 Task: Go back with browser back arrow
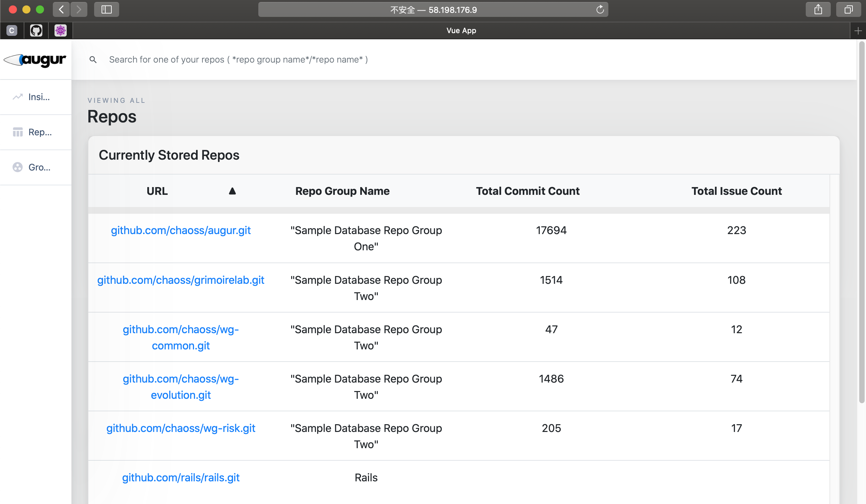pos(62,9)
